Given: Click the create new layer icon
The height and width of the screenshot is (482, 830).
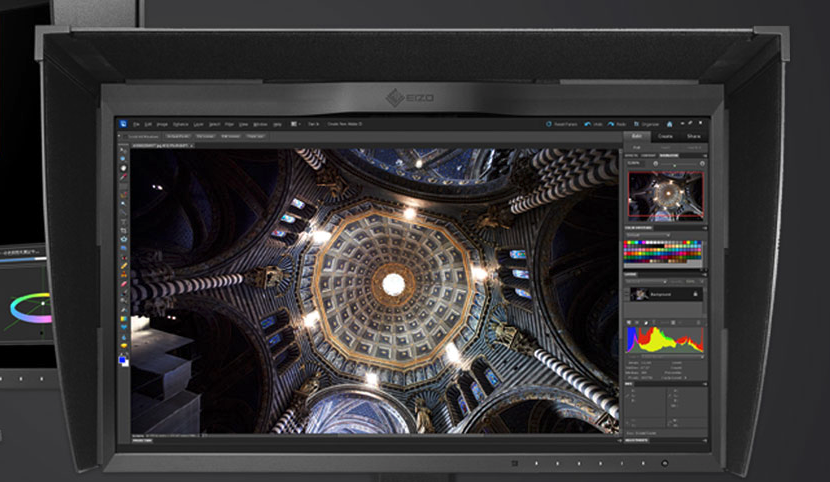Looking at the screenshot, I should (629, 323).
